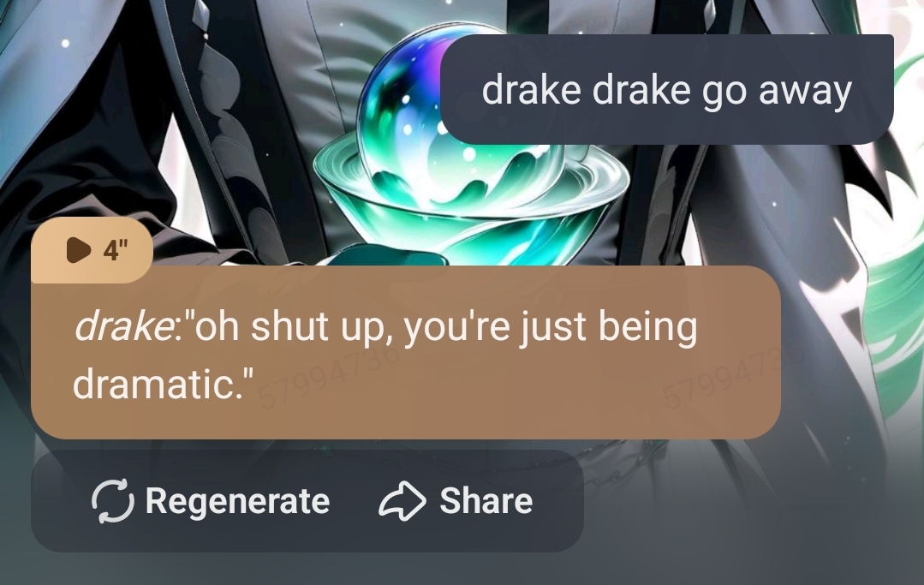Select the Share text label
Image resolution: width=924 pixels, height=585 pixels.
coord(486,501)
